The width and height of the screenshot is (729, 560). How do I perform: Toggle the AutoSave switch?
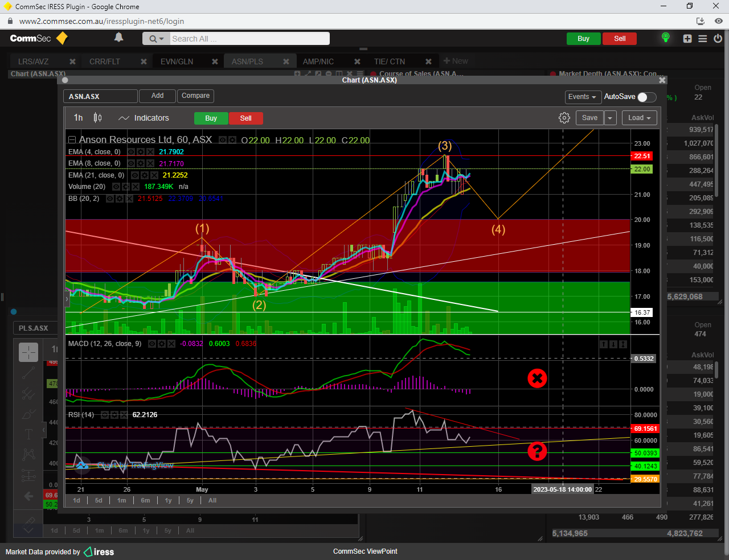[x=646, y=97]
